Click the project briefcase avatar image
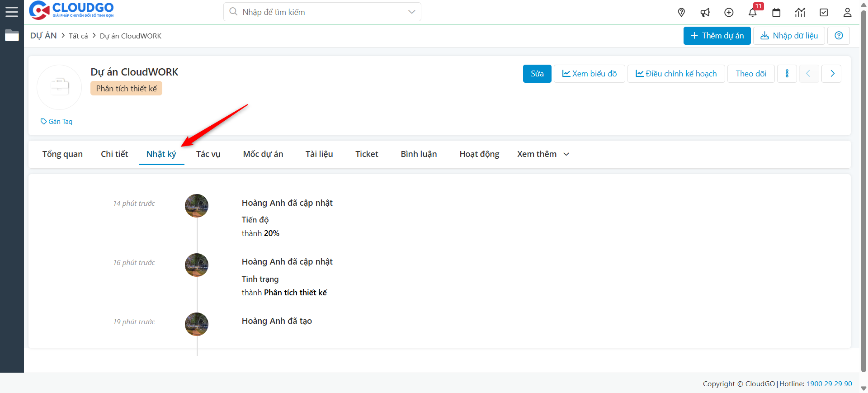The width and height of the screenshot is (868, 393). pyautogui.click(x=59, y=87)
